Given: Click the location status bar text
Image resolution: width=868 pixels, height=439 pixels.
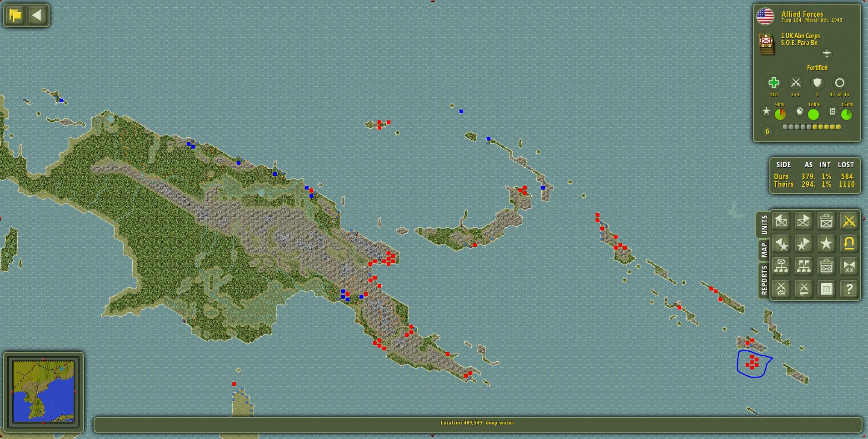Looking at the screenshot, I should pos(478,423).
